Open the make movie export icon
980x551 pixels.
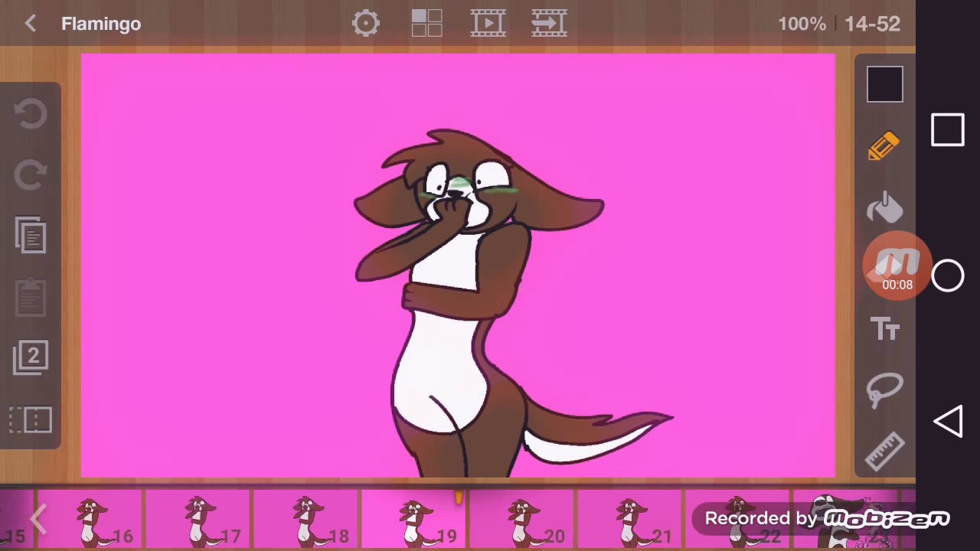(x=549, y=24)
